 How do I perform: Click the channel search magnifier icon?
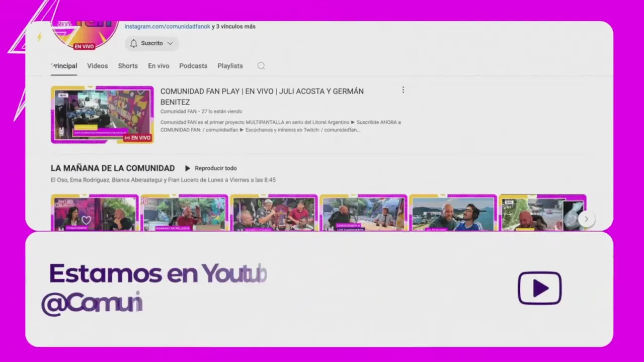tap(261, 66)
